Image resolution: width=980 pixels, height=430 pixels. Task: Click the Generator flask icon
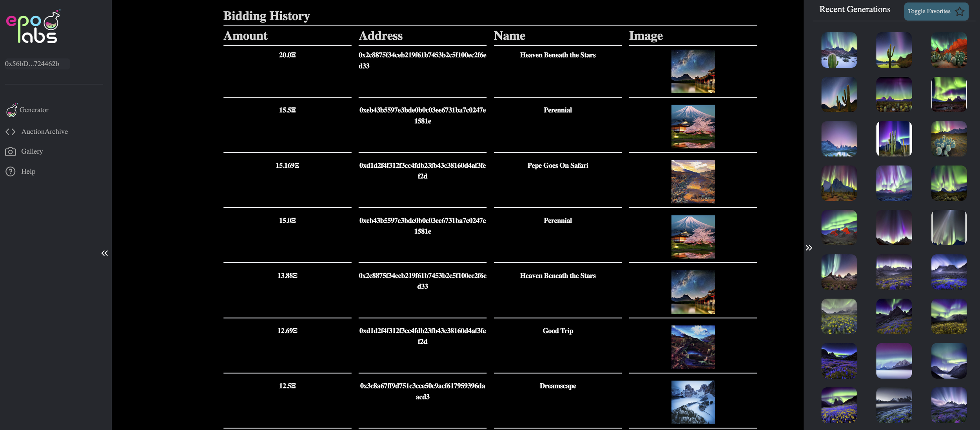click(11, 110)
